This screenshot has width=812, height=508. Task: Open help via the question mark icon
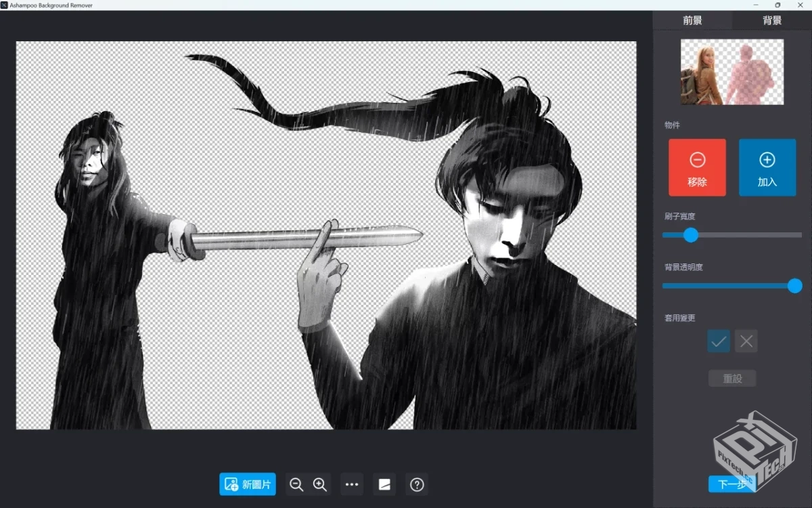(x=416, y=484)
